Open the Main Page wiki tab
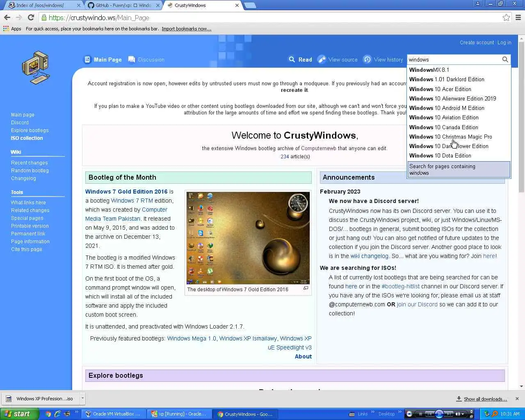This screenshot has width=525, height=420. pyautogui.click(x=103, y=59)
